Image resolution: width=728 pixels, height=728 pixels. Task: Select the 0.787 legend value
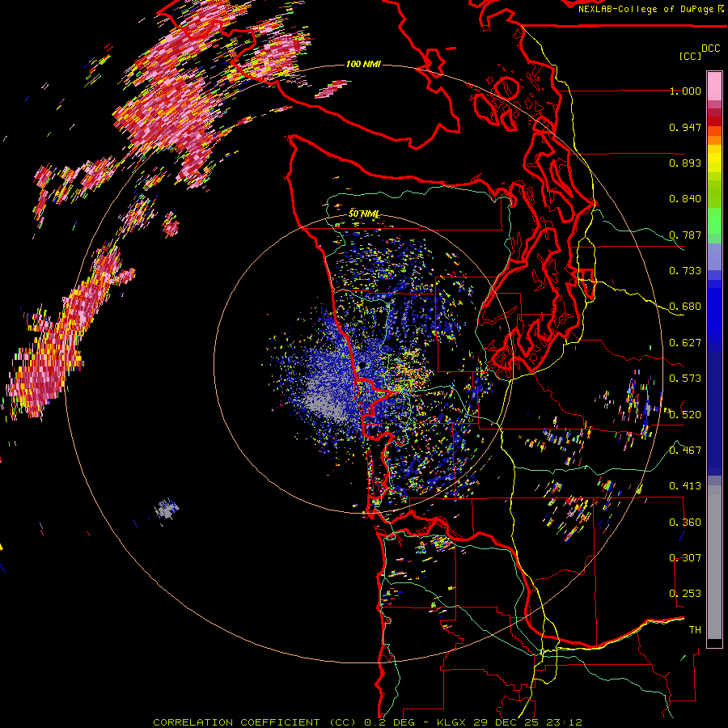point(685,235)
